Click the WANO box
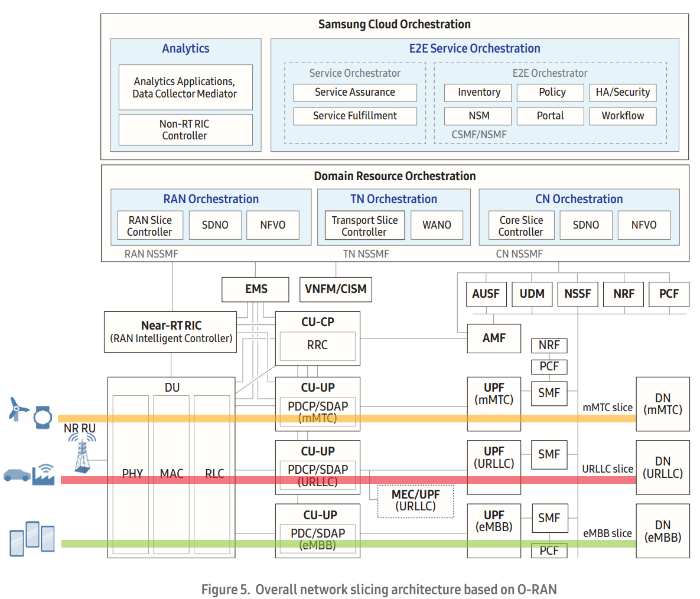Viewport: 700px width, 599px height. point(437,226)
